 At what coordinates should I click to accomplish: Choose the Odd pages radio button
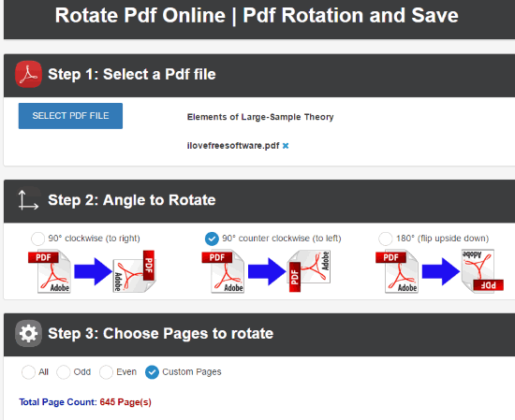[63, 372]
